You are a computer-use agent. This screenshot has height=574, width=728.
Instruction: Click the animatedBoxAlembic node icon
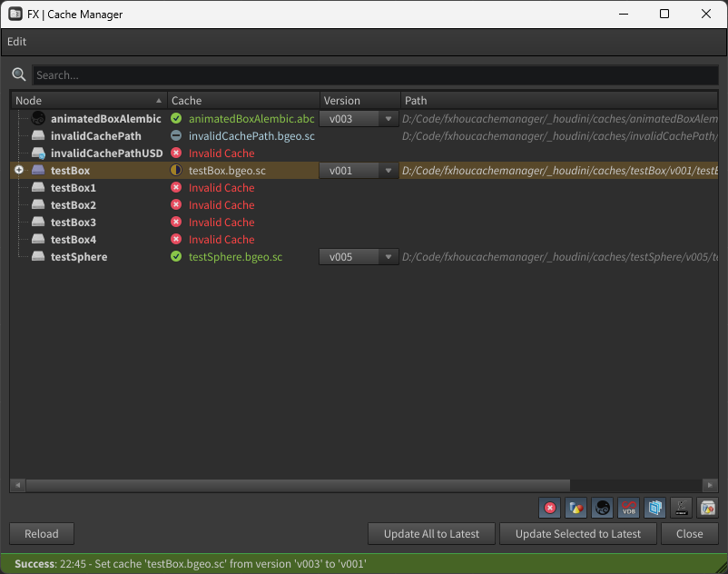click(38, 119)
